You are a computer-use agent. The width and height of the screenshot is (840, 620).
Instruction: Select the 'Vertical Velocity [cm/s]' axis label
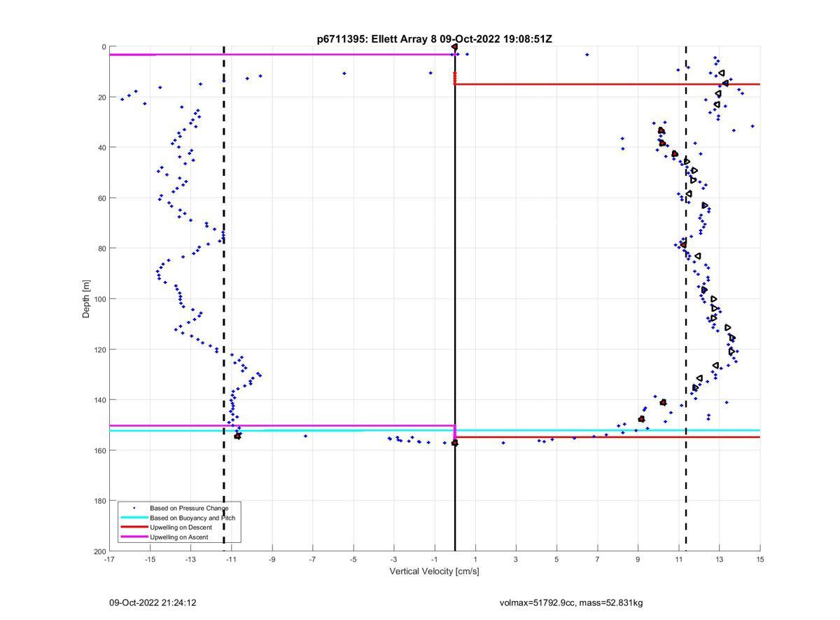pyautogui.click(x=434, y=571)
